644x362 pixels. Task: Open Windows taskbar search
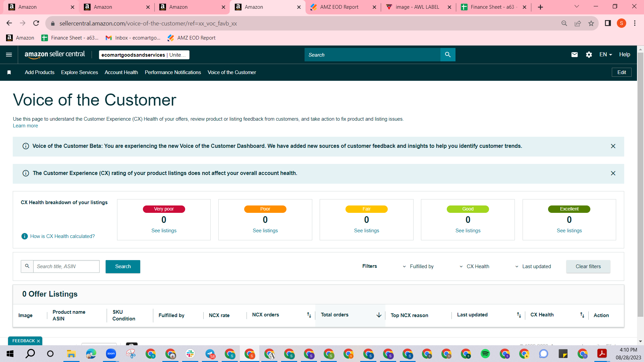[30, 354]
